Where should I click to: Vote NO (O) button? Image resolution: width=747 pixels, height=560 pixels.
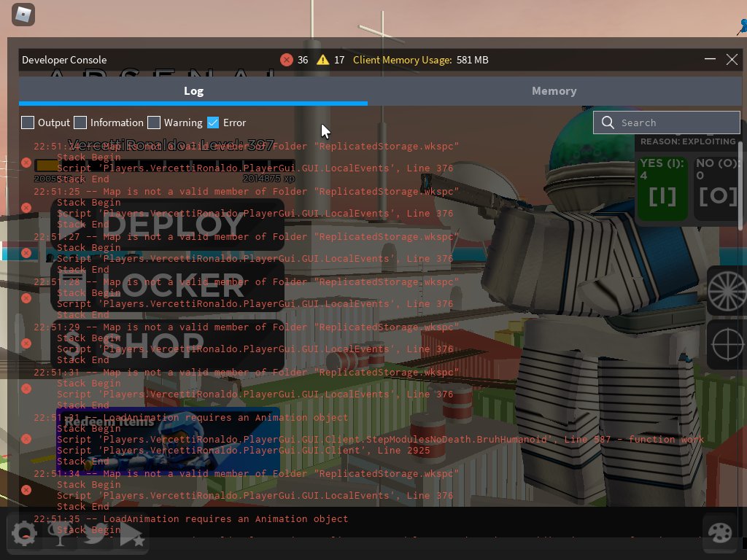pyautogui.click(x=719, y=189)
